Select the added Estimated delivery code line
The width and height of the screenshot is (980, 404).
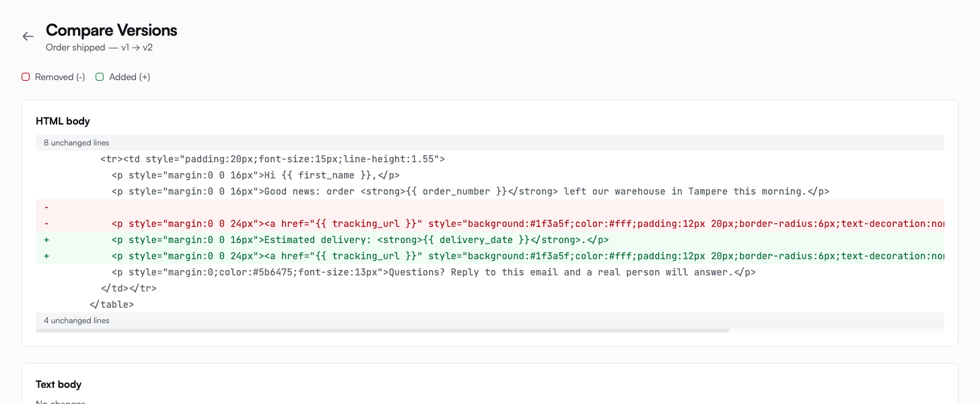point(490,240)
